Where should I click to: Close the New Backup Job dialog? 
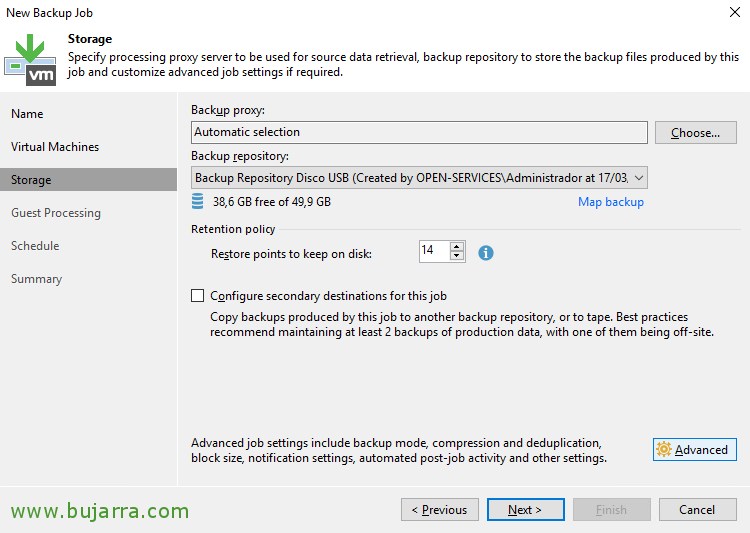tap(735, 12)
